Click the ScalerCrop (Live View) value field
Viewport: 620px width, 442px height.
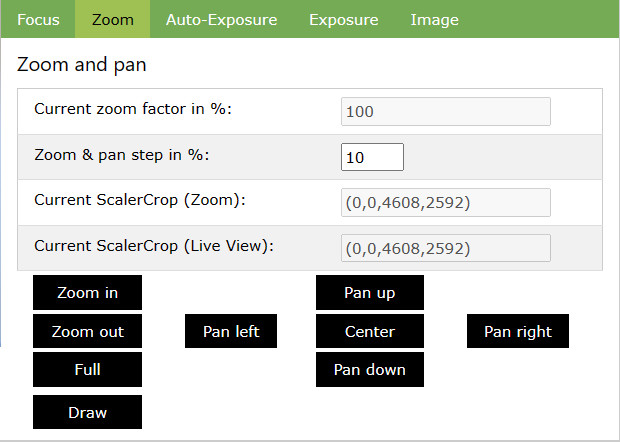(445, 248)
